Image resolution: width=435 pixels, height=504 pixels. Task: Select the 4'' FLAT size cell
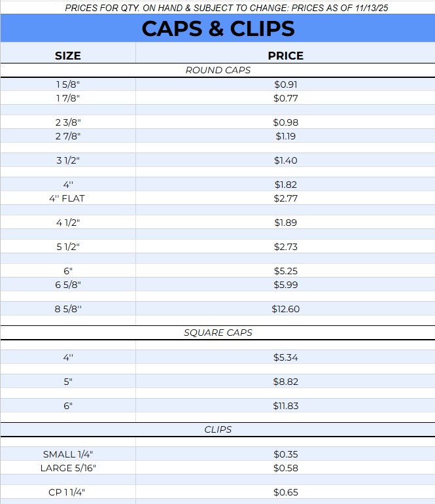68,198
